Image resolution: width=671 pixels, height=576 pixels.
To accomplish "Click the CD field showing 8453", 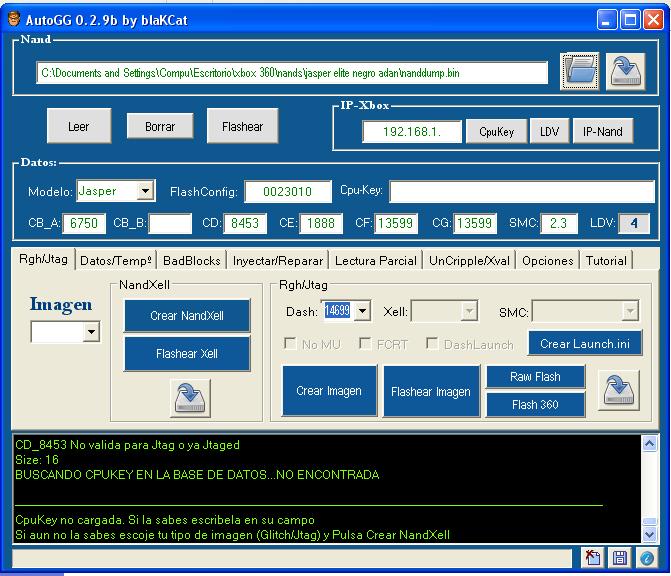I will (245, 223).
